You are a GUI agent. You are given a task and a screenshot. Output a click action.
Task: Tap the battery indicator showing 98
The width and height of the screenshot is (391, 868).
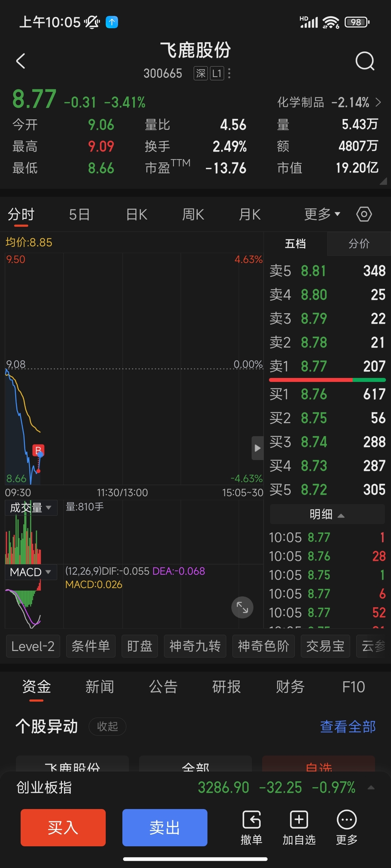[357, 22]
